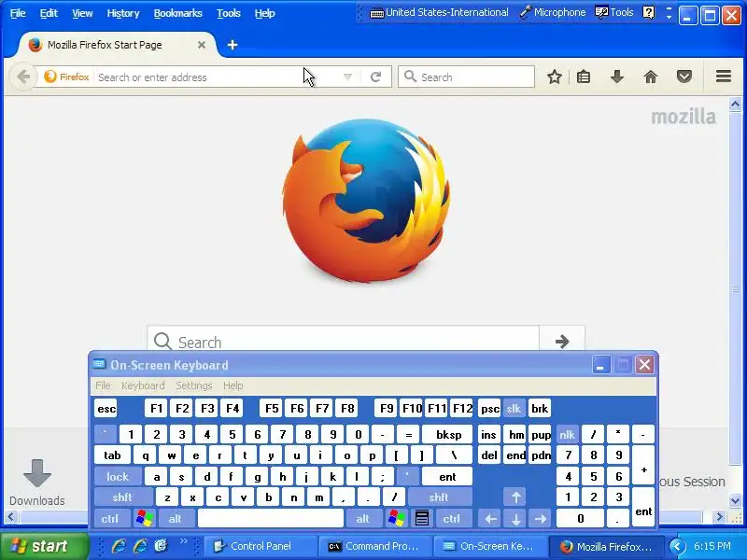Open a new tab with plus button
747x560 pixels.
coord(233,45)
